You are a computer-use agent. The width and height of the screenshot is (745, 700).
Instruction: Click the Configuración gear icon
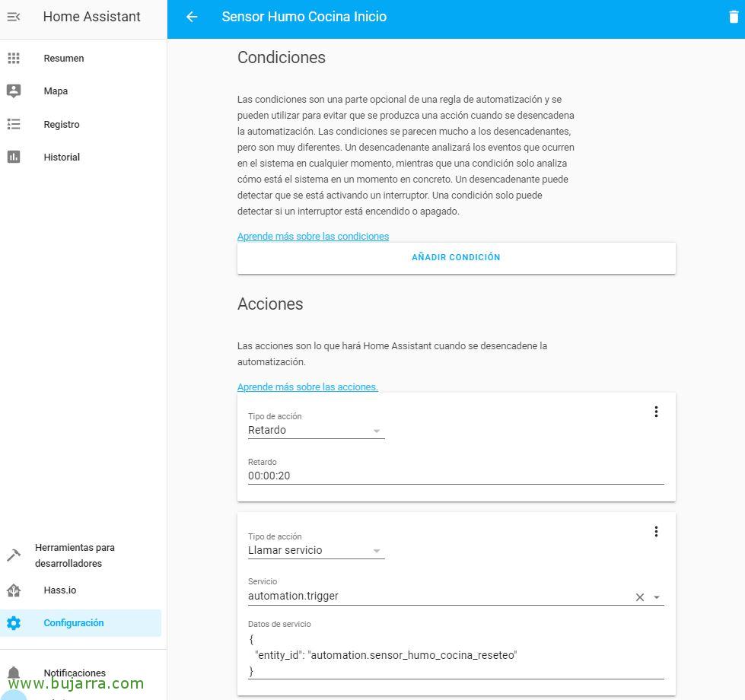point(14,623)
